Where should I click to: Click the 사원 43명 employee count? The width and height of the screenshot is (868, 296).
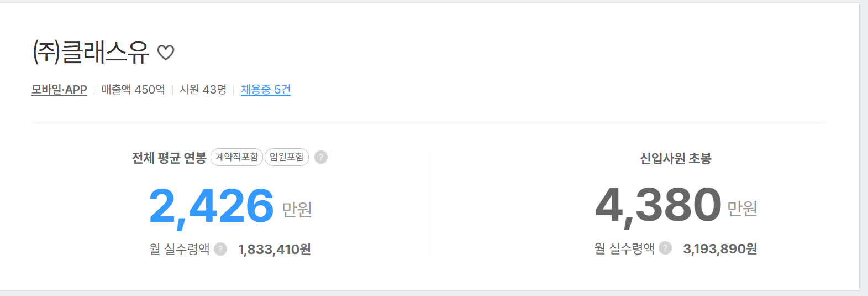(203, 90)
